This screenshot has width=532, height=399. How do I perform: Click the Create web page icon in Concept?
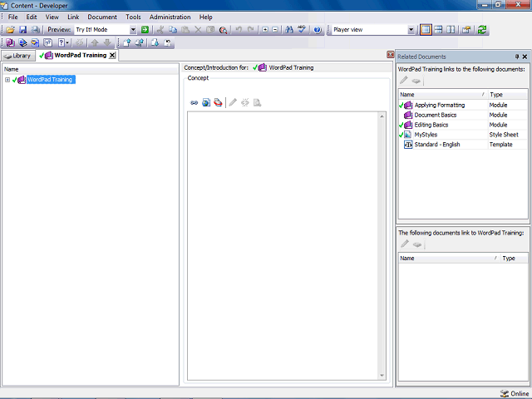(206, 102)
